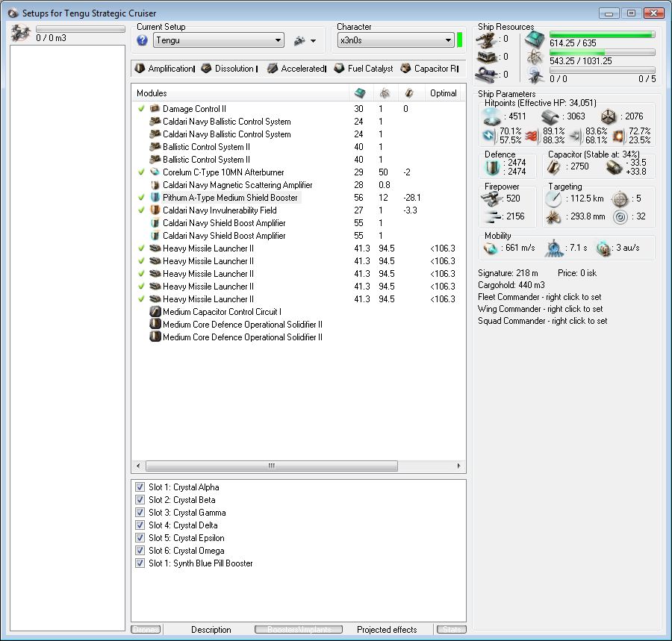Switch to the Projected effects tab

point(387,630)
